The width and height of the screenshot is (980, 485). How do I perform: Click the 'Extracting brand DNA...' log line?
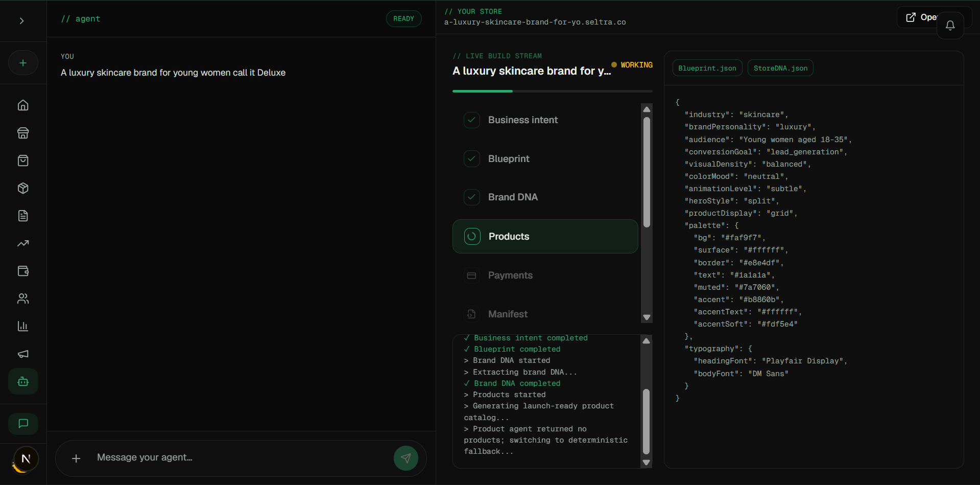[520, 372]
